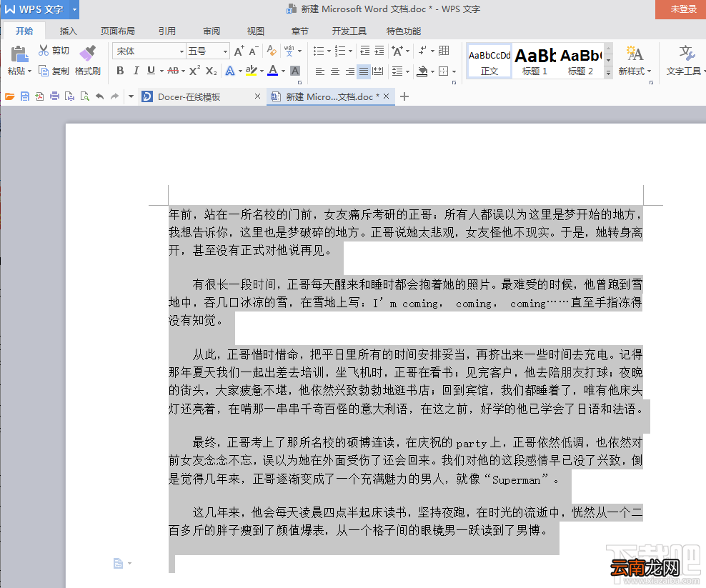Clear formatting with the eraser icon
This screenshot has height=588, width=706.
coord(272,51)
